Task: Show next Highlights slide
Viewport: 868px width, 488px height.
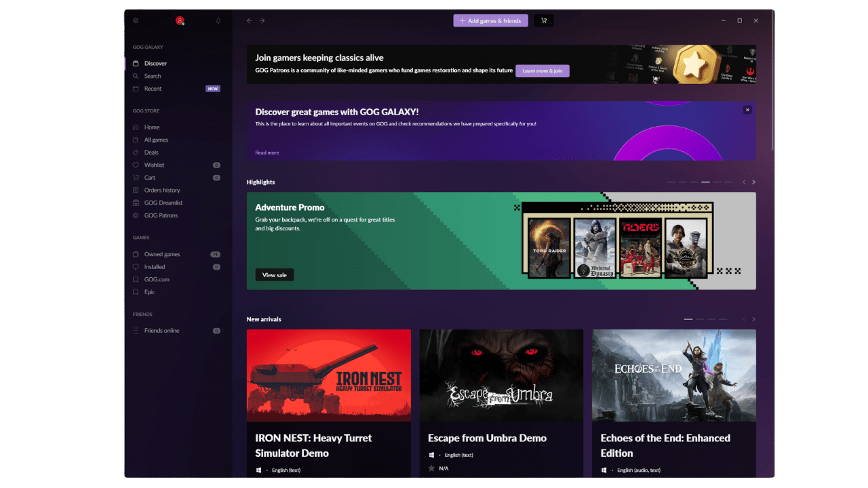Action: (753, 182)
